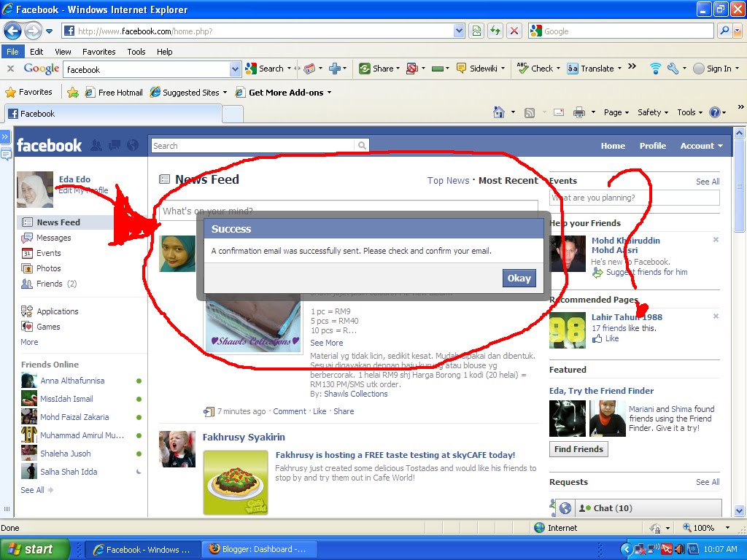
Task: Open the View menu
Action: [63, 52]
